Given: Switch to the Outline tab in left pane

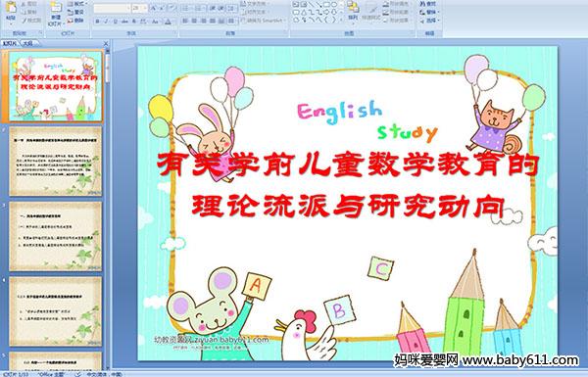Looking at the screenshot, I should coord(27,43).
